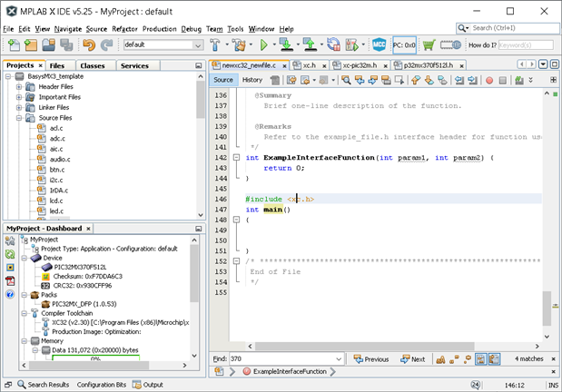Viewport: 562px width, 392px height.
Task: Click the blue help icon in Dashboard
Action: [x=10, y=295]
